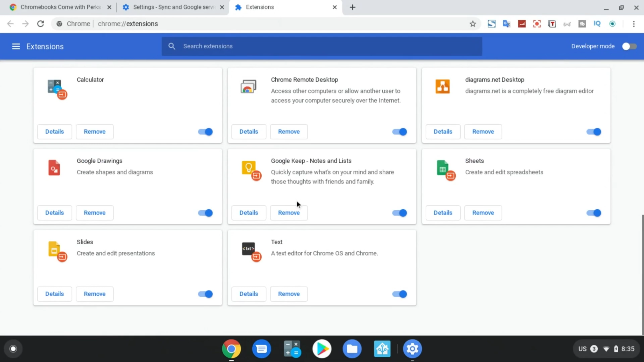Click the Google Translate extension icon

coord(506,24)
